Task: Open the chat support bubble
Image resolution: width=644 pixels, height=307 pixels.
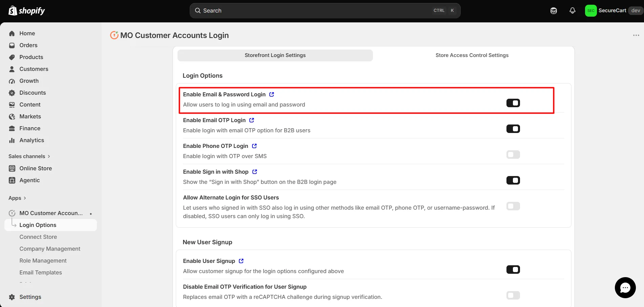Action: coord(625,288)
